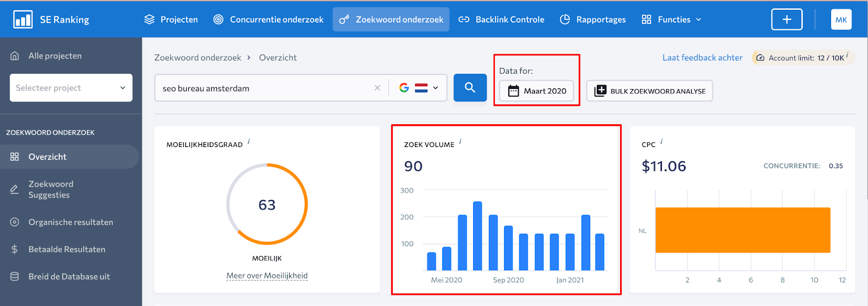Open the Selecteer project dropdown
868x306 pixels.
point(71,88)
